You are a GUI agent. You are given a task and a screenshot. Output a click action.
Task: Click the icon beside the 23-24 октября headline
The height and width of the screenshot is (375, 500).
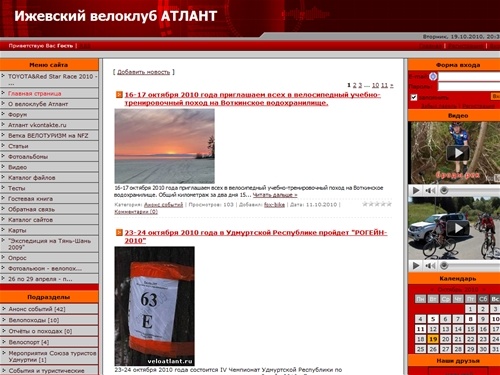[119, 232]
